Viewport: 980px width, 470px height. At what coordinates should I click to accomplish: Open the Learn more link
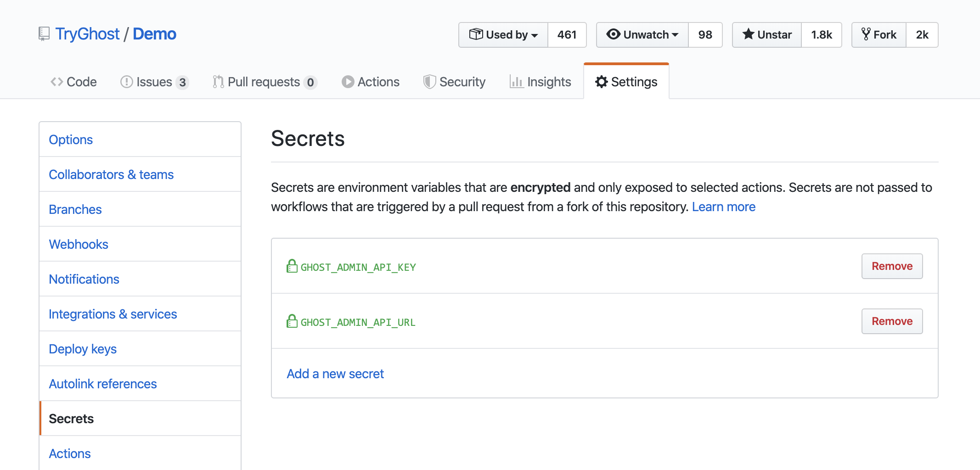pyautogui.click(x=723, y=207)
